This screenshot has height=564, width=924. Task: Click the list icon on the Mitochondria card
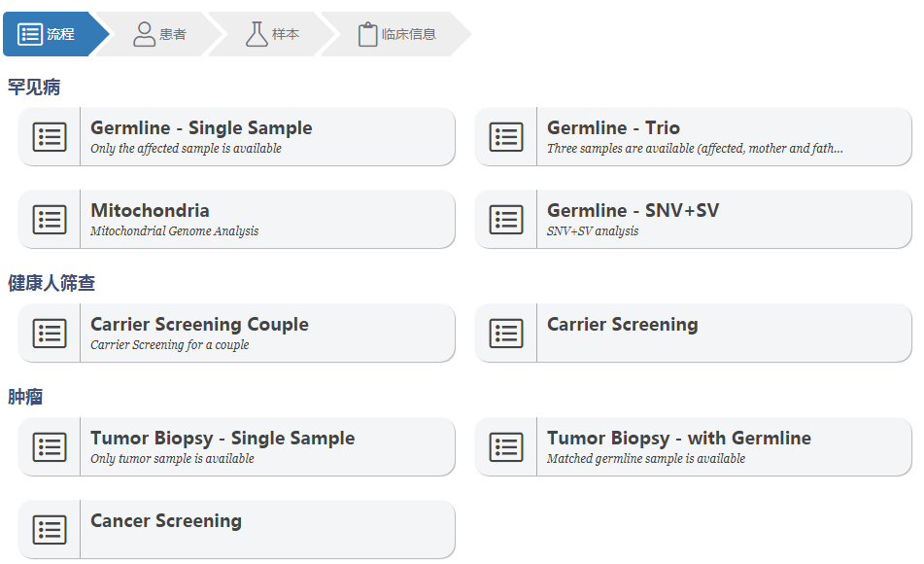pos(50,220)
